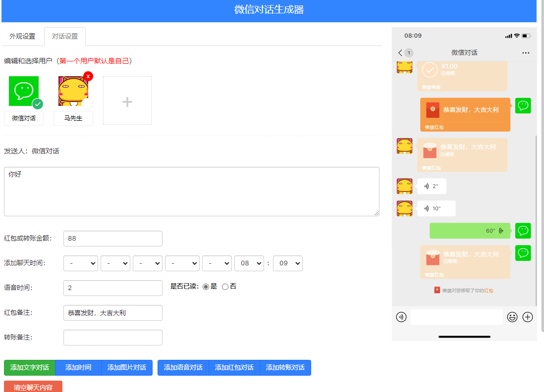Open the fourth chat time dropdown
Viewport: 544px width, 392px height.
pyautogui.click(x=182, y=263)
